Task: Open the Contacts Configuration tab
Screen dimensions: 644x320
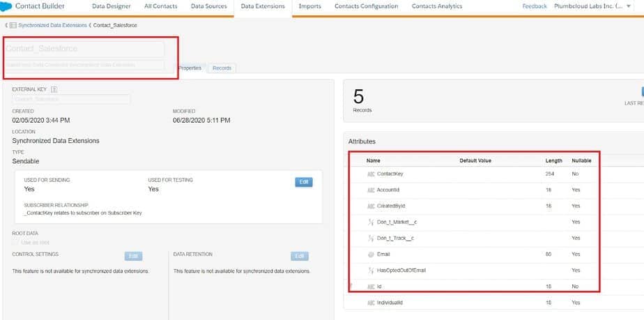Action: (366, 6)
